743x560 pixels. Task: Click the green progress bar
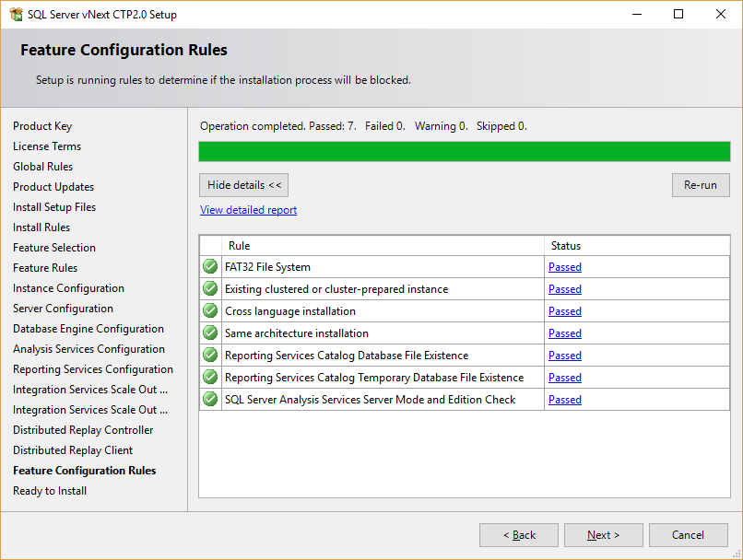(465, 151)
